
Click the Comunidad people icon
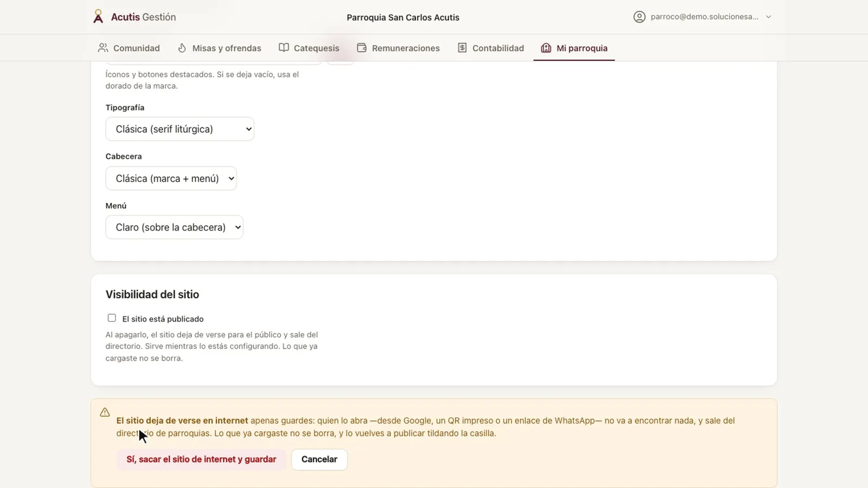[103, 48]
